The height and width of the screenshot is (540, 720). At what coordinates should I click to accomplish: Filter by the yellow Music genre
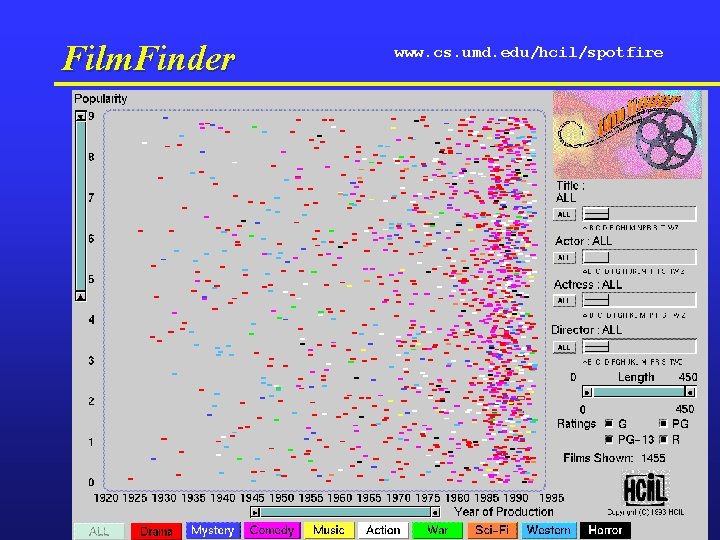tap(329, 530)
